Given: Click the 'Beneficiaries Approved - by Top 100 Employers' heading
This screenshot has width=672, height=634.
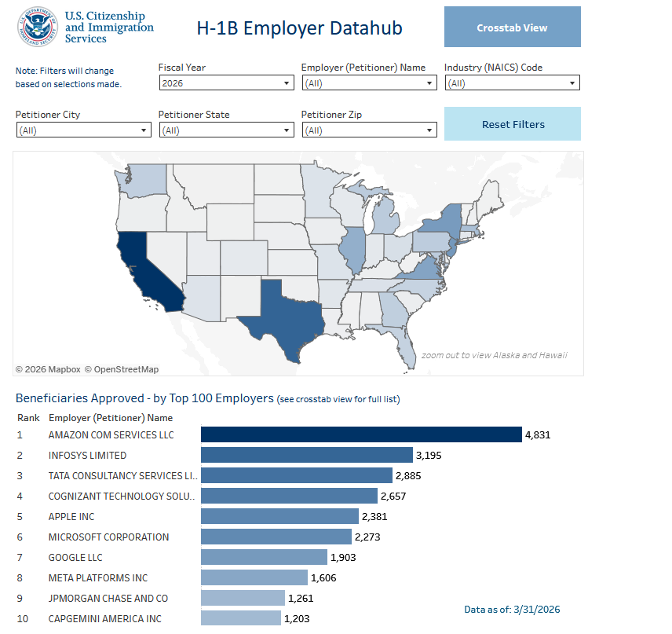Looking at the screenshot, I should point(144,398).
